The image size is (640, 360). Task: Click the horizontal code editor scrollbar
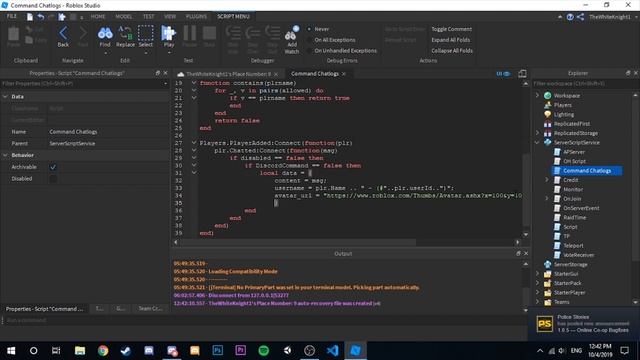pyautogui.click(x=298, y=242)
